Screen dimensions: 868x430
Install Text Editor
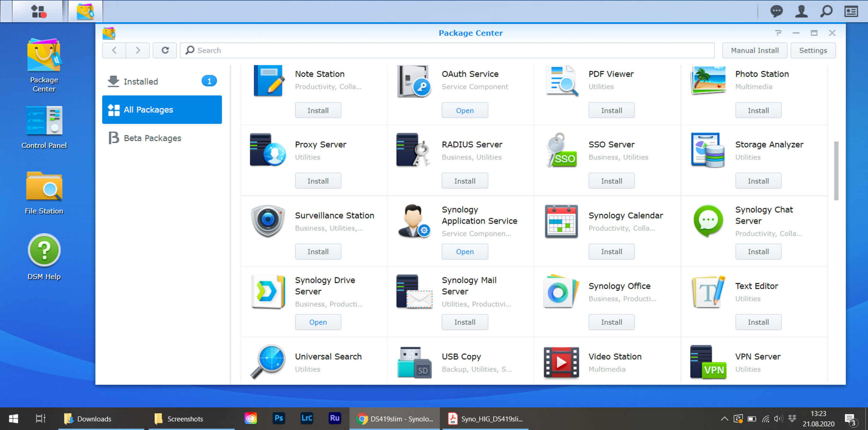tap(758, 322)
